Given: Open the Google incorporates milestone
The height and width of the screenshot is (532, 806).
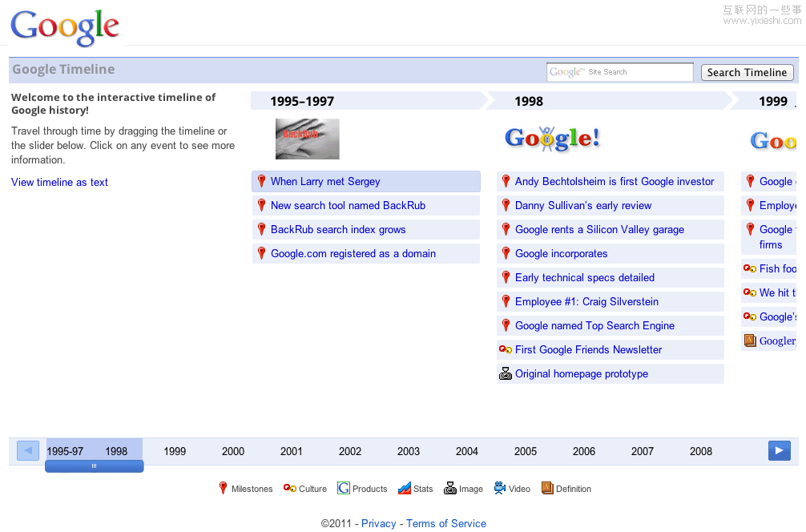Looking at the screenshot, I should tap(561, 253).
